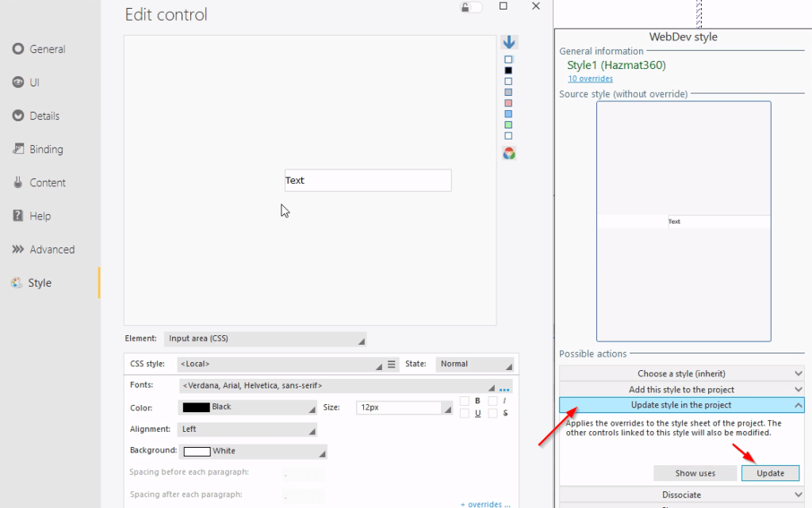Screen dimensions: 812x508
Task: Open the Element dropdown showing Input area (CSS)
Action: [x=266, y=339]
